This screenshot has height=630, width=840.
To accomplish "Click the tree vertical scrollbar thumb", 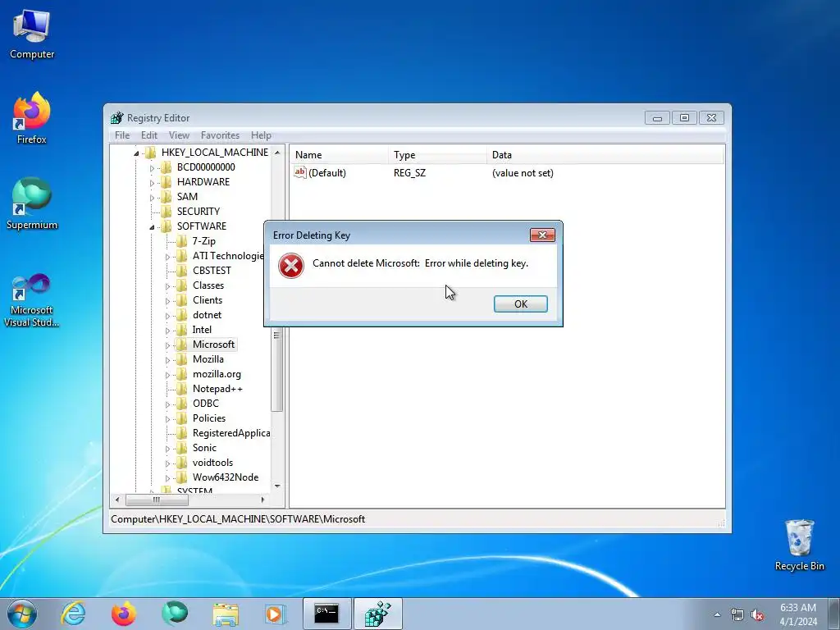I will (277, 335).
